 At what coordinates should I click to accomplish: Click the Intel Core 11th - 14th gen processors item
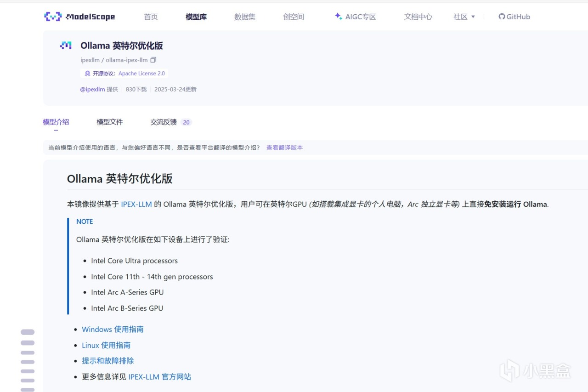(x=152, y=277)
